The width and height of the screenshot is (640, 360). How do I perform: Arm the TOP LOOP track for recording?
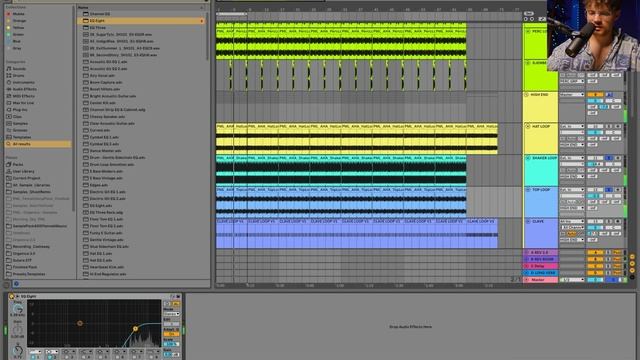618,190
